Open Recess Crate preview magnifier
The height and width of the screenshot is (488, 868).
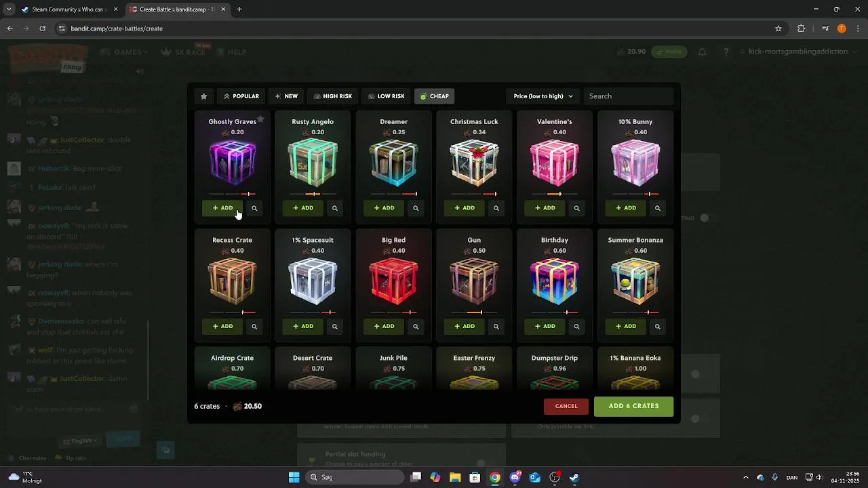tap(254, 326)
